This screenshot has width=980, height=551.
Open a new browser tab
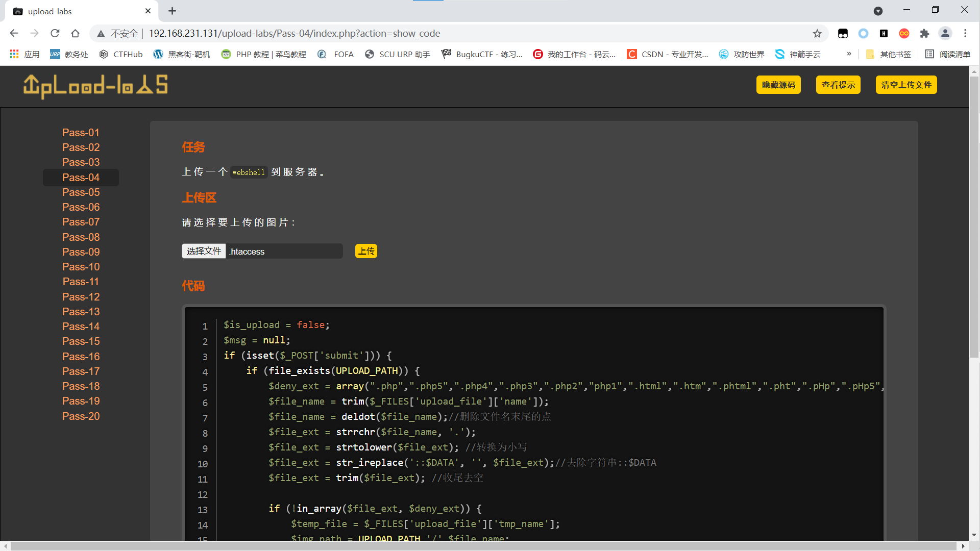[172, 11]
